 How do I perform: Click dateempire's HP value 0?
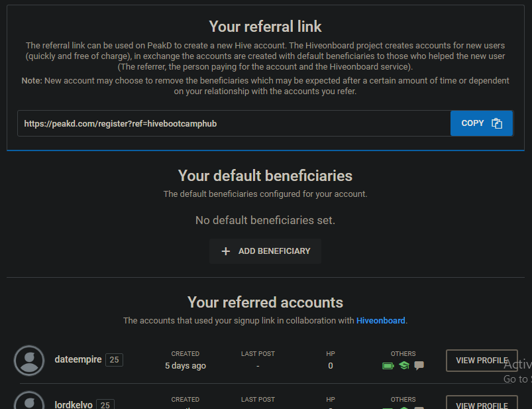coord(331,366)
